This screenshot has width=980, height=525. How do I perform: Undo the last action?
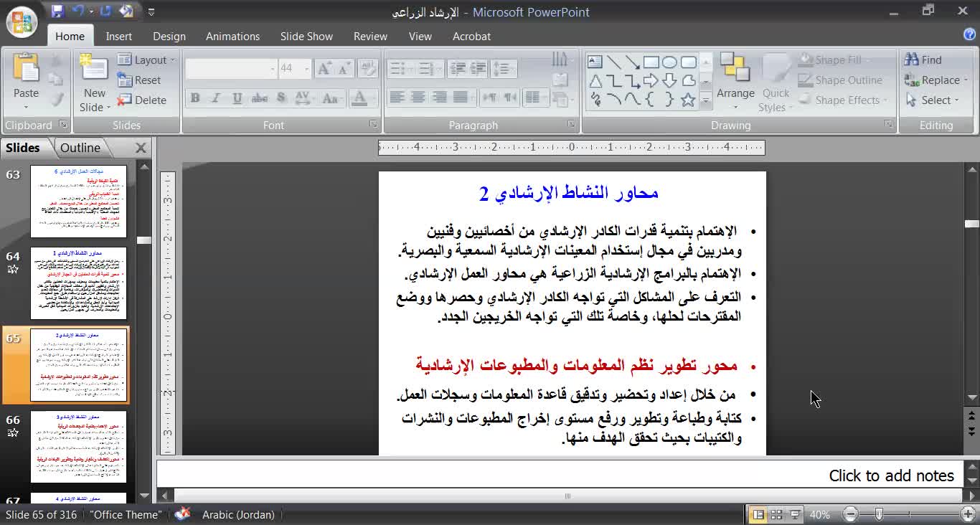[78, 11]
